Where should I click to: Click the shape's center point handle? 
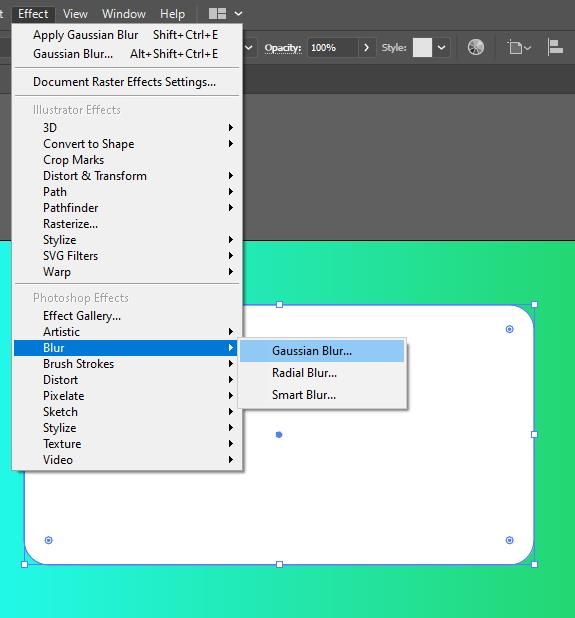pos(279,435)
